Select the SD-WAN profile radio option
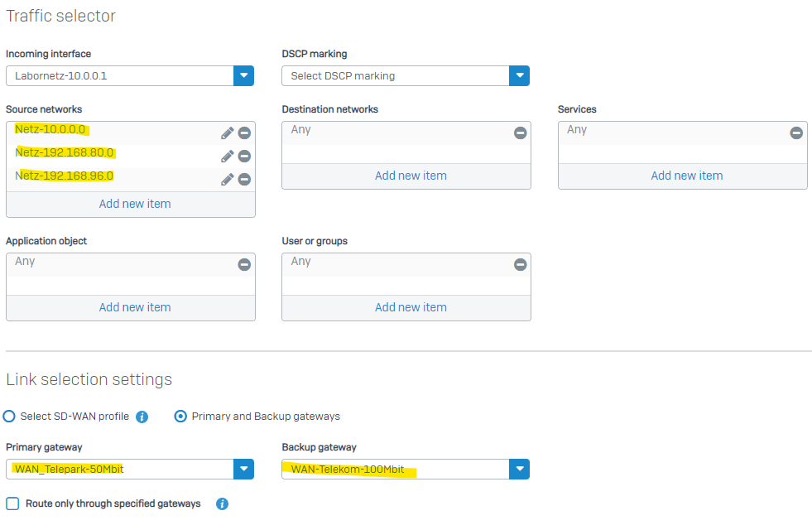This screenshot has width=812, height=530. click(x=9, y=417)
